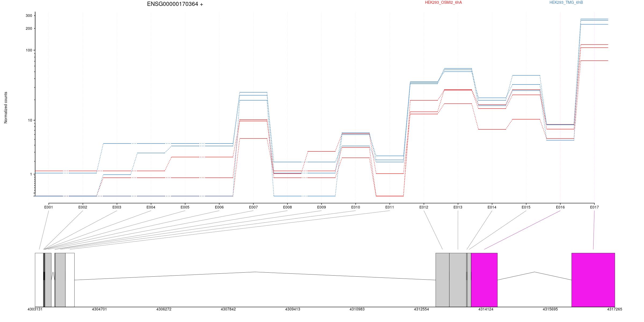Click exon label E005
The image size is (644, 322).
pyautogui.click(x=185, y=207)
